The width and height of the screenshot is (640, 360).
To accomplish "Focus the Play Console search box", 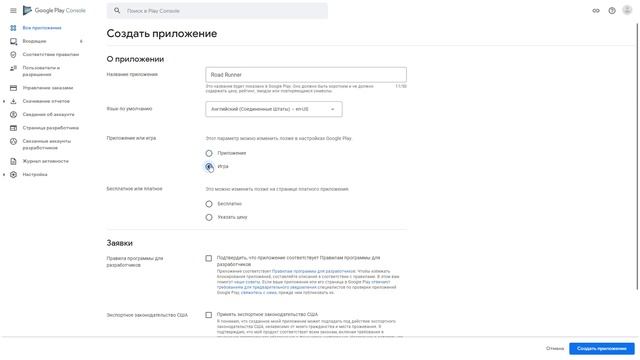I will (x=217, y=11).
